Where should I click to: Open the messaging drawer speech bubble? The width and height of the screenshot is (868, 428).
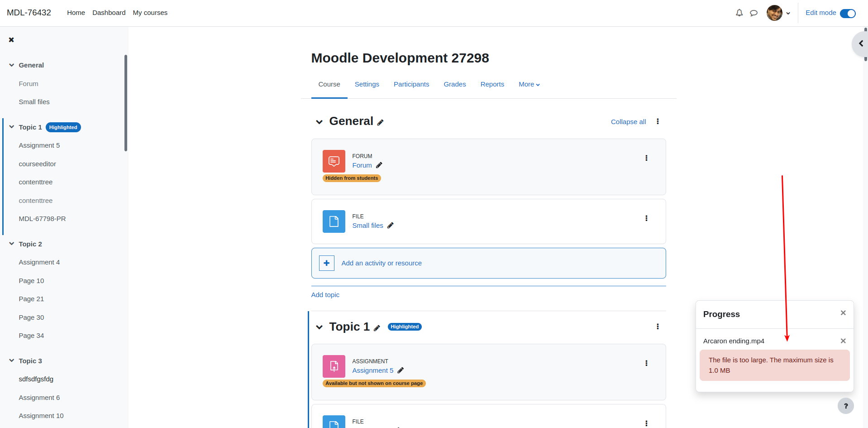click(x=754, y=13)
